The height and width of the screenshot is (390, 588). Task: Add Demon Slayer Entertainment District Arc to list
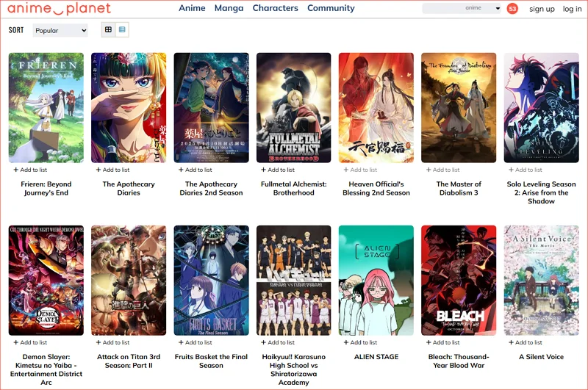(x=30, y=342)
